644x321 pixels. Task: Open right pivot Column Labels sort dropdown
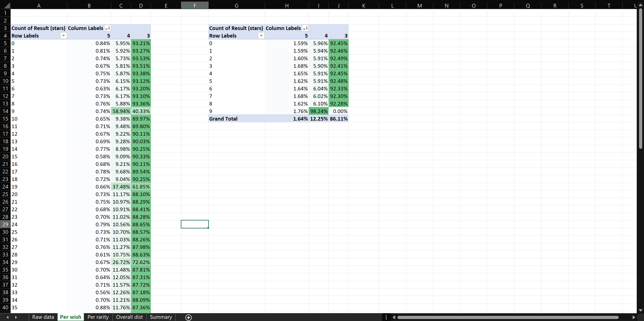tap(305, 28)
